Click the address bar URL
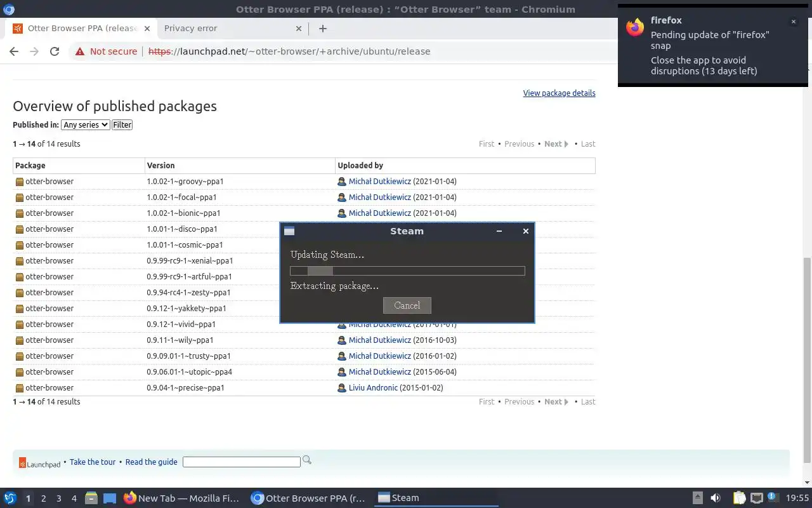 [289, 51]
